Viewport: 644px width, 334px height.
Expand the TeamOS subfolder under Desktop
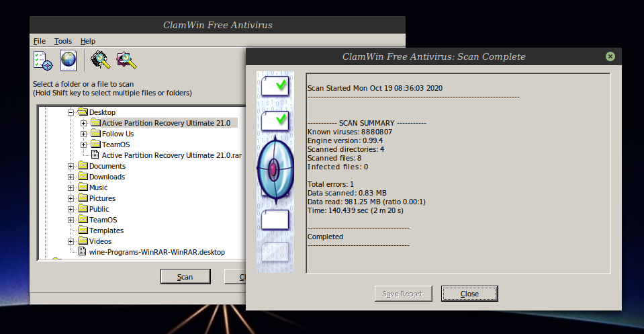(x=83, y=144)
